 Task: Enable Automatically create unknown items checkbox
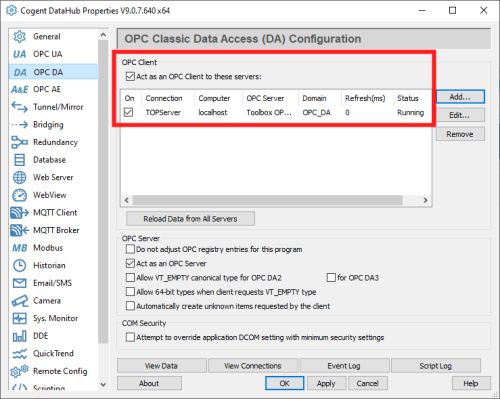click(x=130, y=306)
